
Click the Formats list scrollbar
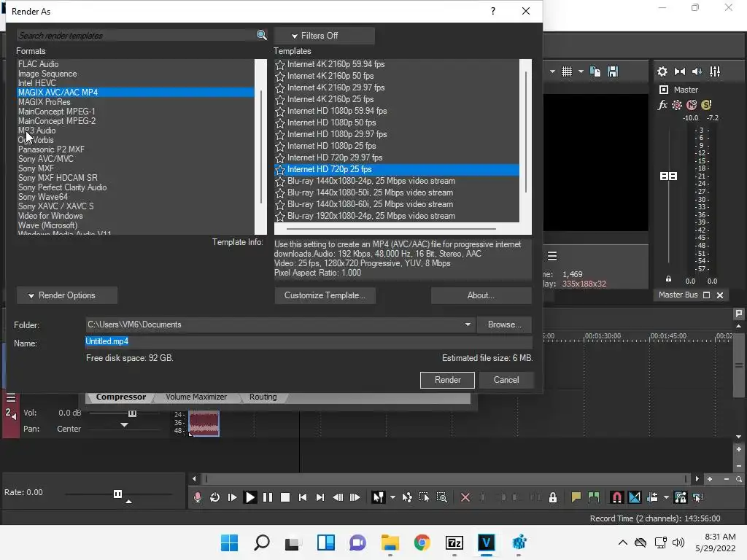click(261, 147)
